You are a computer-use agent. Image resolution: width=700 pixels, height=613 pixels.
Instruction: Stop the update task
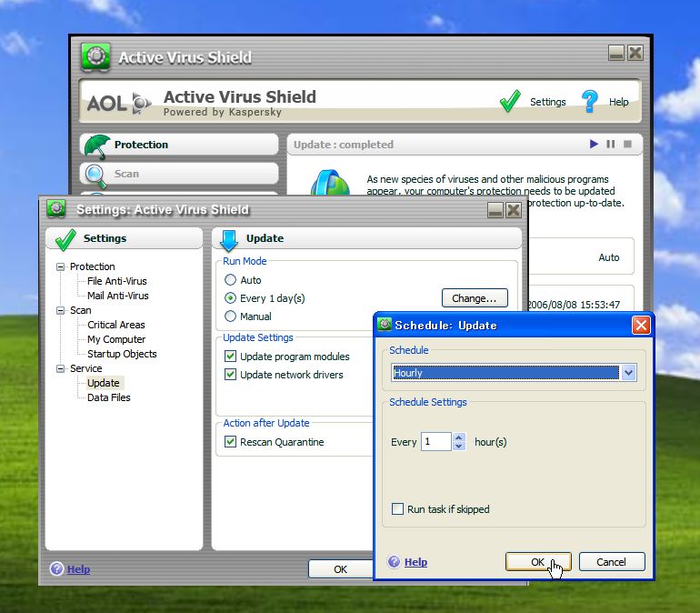(x=627, y=144)
